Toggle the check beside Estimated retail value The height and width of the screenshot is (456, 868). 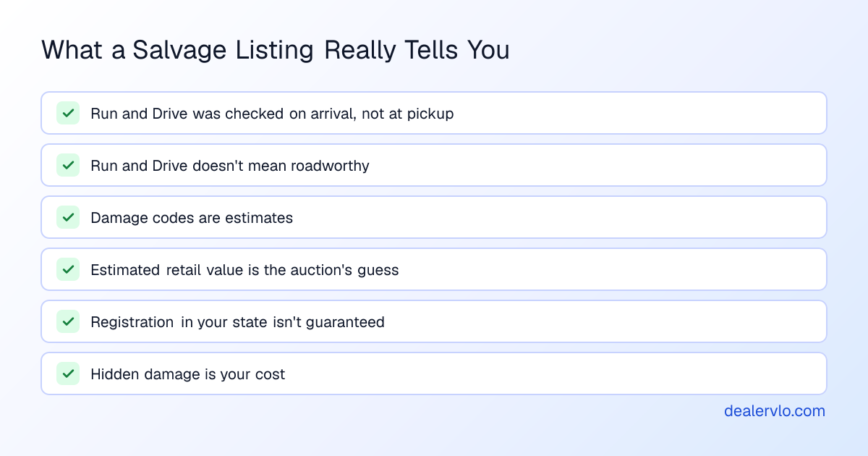pos(68,269)
